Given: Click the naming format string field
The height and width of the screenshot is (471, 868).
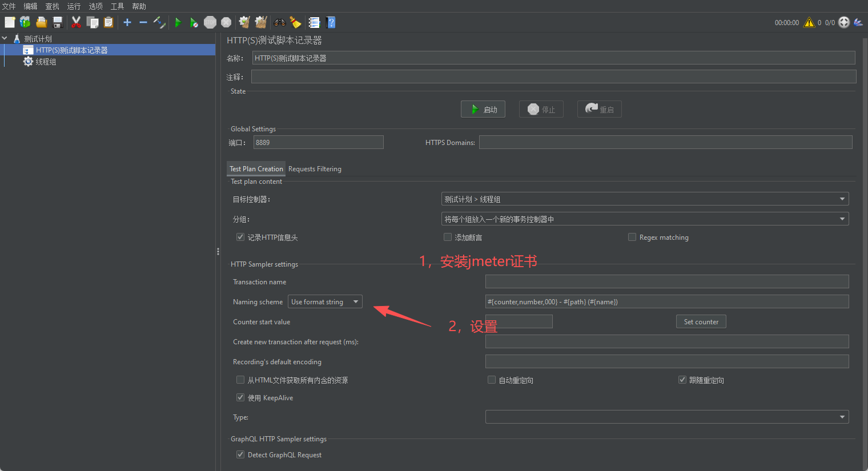Looking at the screenshot, I should (667, 301).
